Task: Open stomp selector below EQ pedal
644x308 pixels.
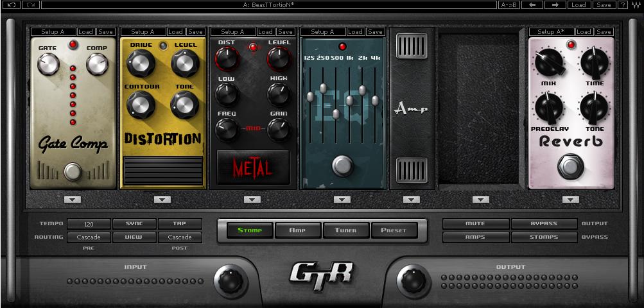Action: [x=342, y=200]
